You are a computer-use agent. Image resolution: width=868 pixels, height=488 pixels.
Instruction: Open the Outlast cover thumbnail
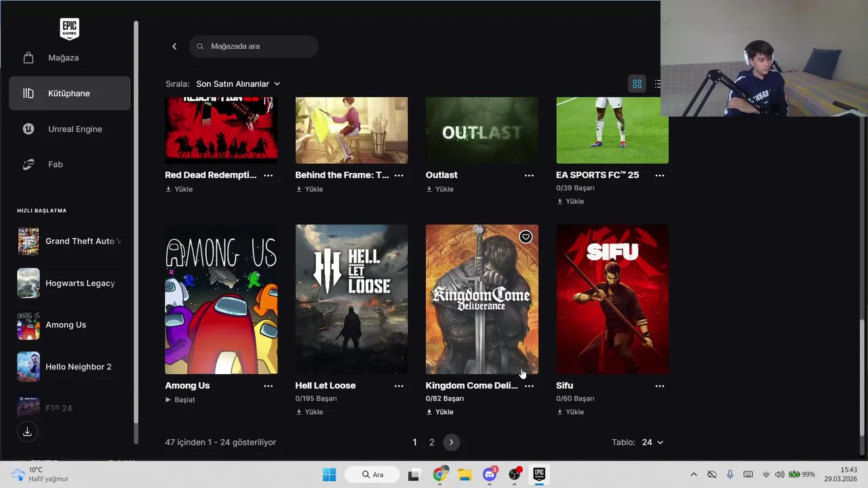coord(481,130)
